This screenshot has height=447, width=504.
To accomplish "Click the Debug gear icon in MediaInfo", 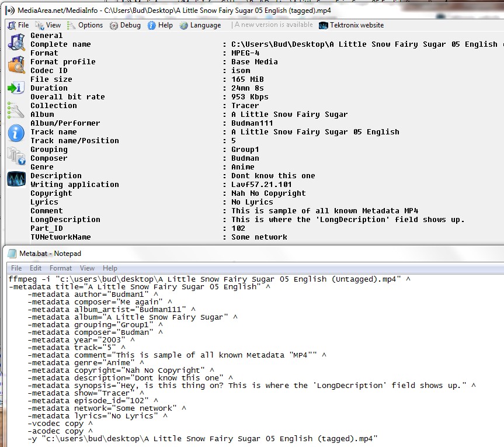I will [x=114, y=25].
